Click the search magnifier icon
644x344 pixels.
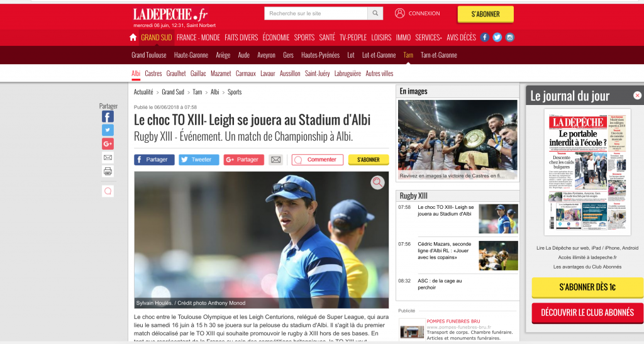point(375,13)
